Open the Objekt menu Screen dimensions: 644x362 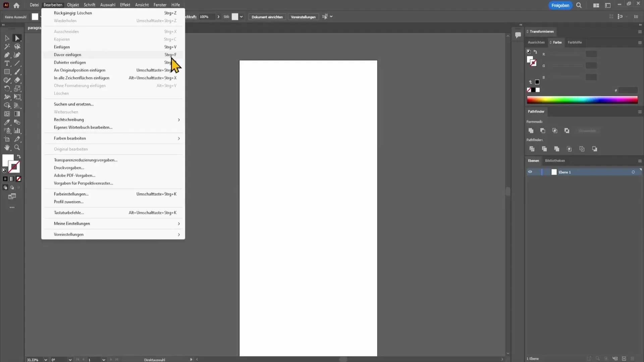click(x=73, y=5)
